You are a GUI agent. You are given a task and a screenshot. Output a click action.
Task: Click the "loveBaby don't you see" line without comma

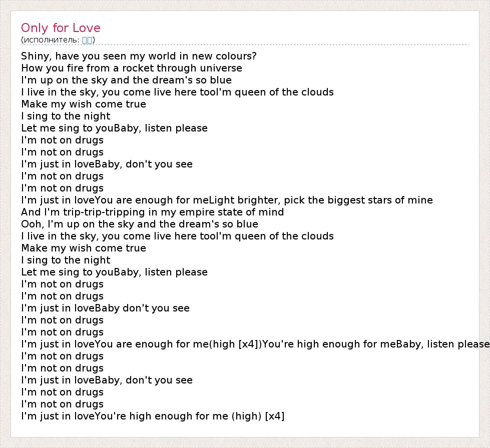105,308
